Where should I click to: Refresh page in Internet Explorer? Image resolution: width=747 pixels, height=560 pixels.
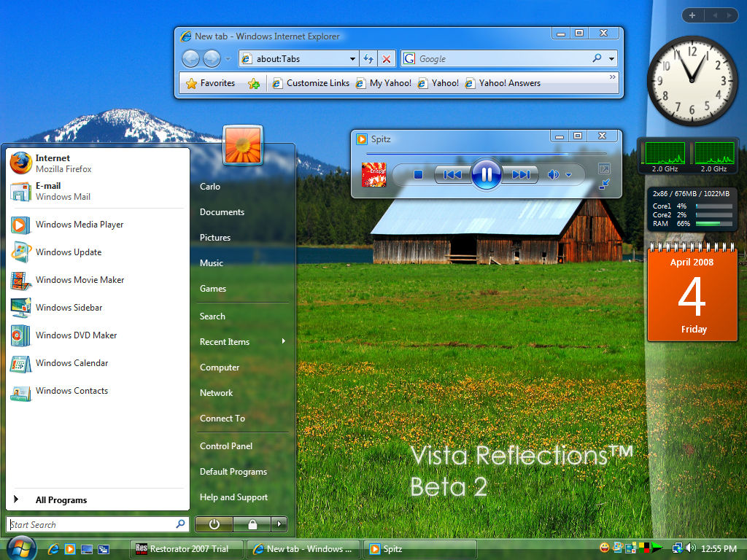[368, 58]
